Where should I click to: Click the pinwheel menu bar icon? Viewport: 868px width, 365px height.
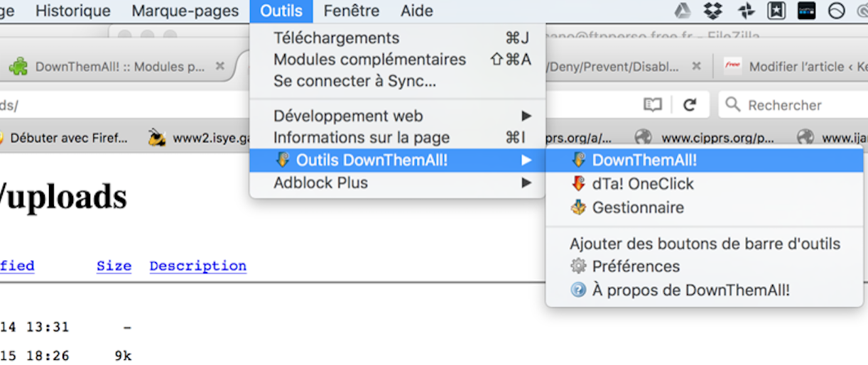(746, 11)
